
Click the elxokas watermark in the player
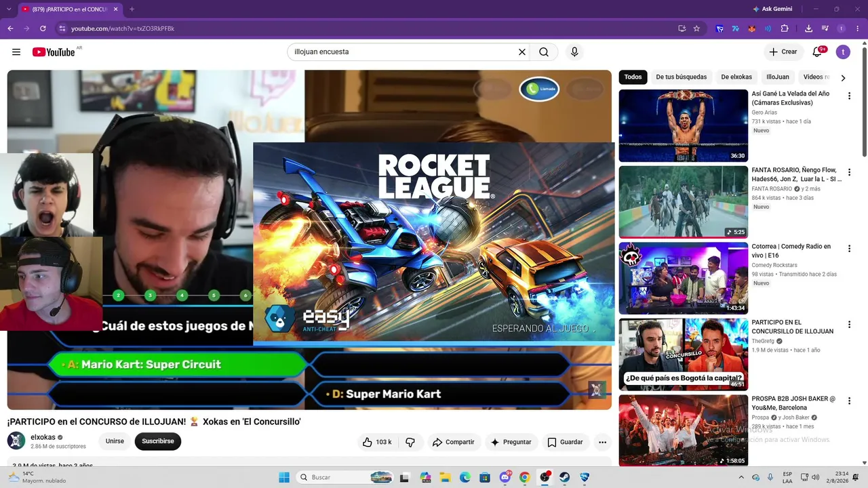[596, 389]
